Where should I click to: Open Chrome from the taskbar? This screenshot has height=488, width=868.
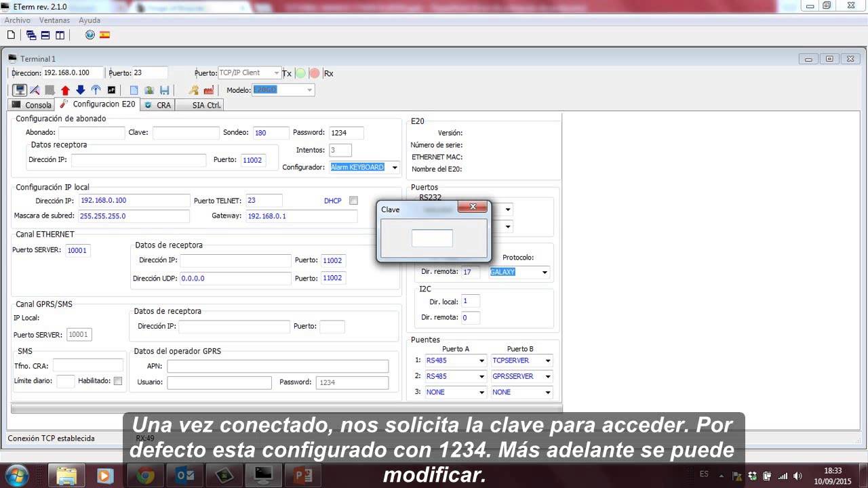144,475
